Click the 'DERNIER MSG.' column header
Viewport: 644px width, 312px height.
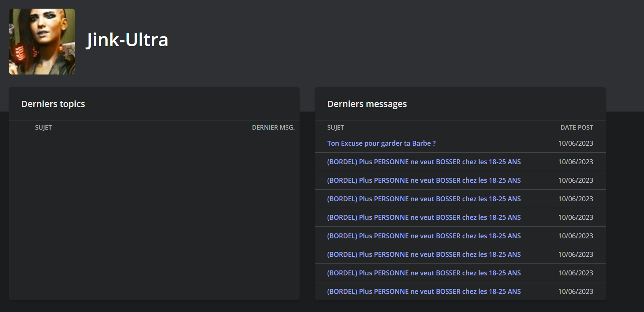pos(273,128)
